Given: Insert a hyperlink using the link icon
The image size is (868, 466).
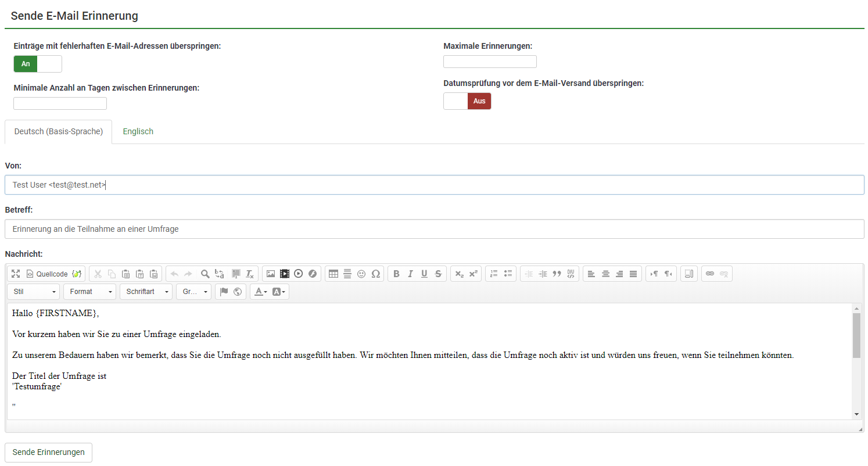Looking at the screenshot, I should click(709, 274).
